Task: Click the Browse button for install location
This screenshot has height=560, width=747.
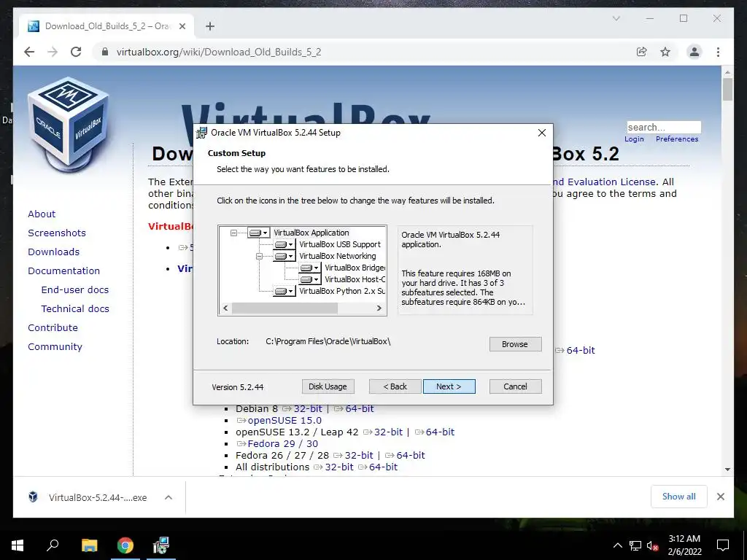Action: pyautogui.click(x=515, y=344)
